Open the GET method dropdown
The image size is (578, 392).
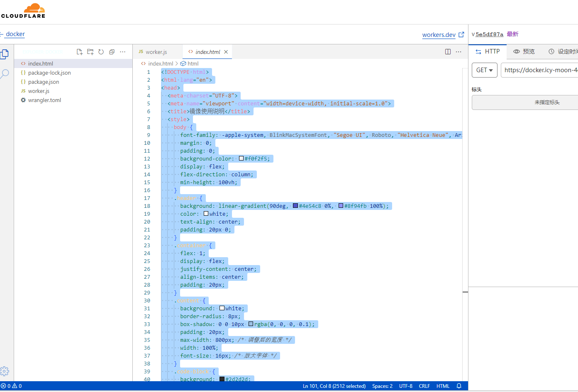coord(484,70)
